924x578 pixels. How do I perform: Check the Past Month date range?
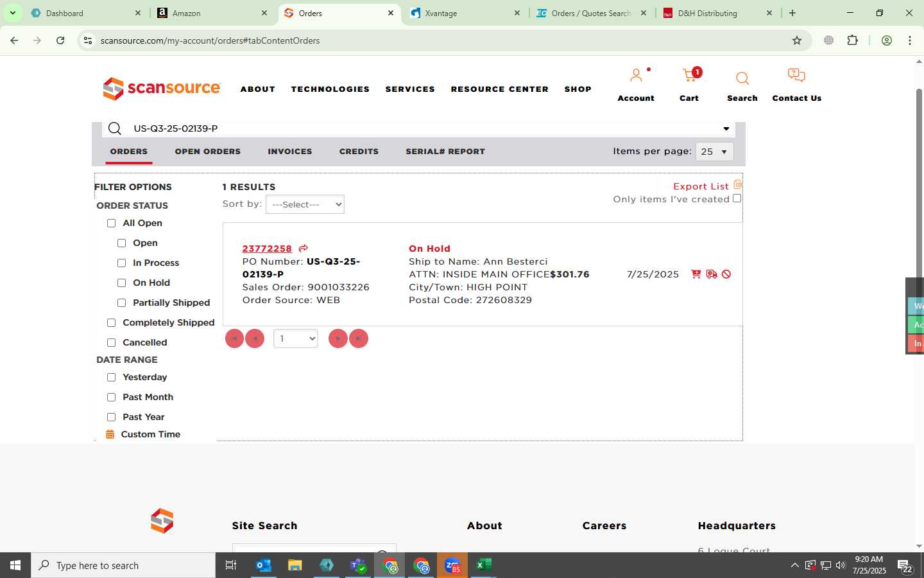tap(111, 398)
